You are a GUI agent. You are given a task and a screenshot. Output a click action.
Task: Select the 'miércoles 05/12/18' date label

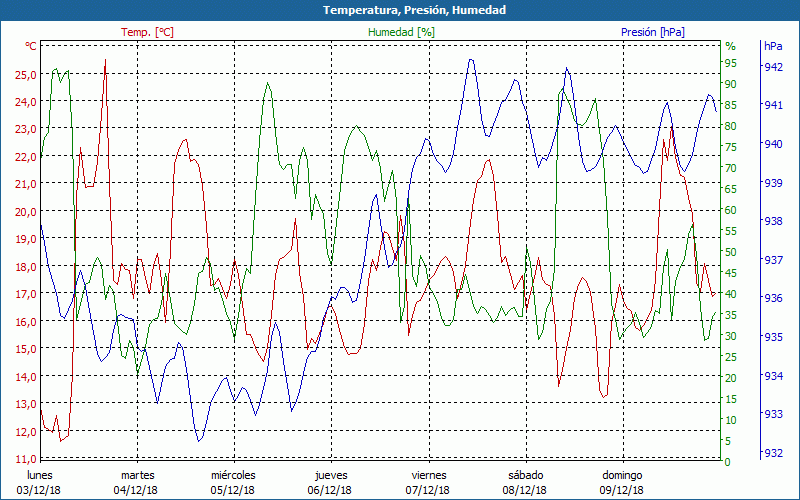pyautogui.click(x=233, y=483)
